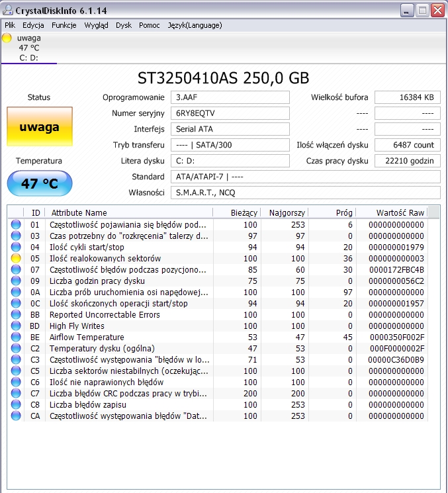Click the transfer mode field SATA/300
Screen dimensions: 448x493
click(x=230, y=145)
